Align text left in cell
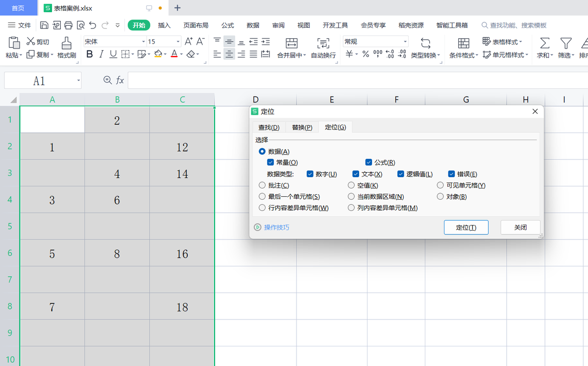The height and width of the screenshot is (366, 588). [218, 54]
